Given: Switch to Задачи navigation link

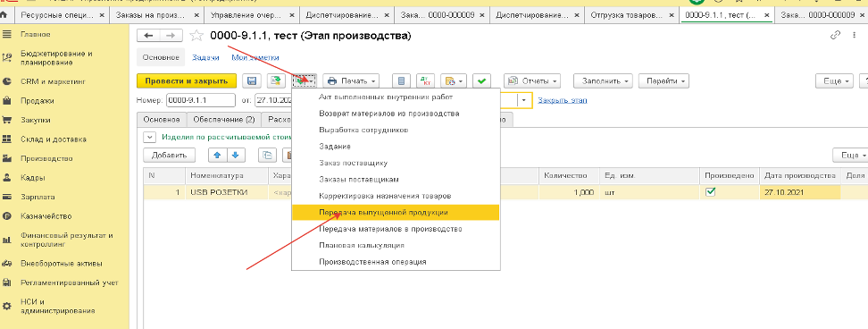Looking at the screenshot, I should click(x=205, y=57).
